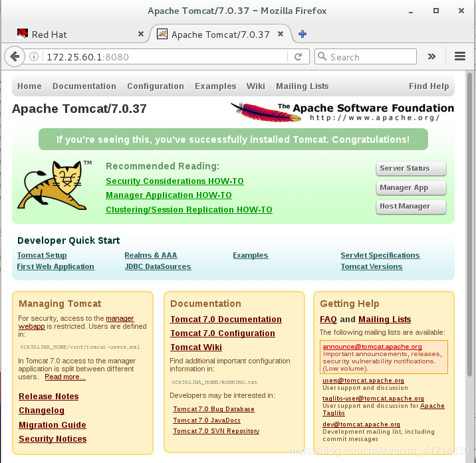Open Tomcat 7.0 Documentation link
The width and height of the screenshot is (476, 463).
pyautogui.click(x=226, y=320)
